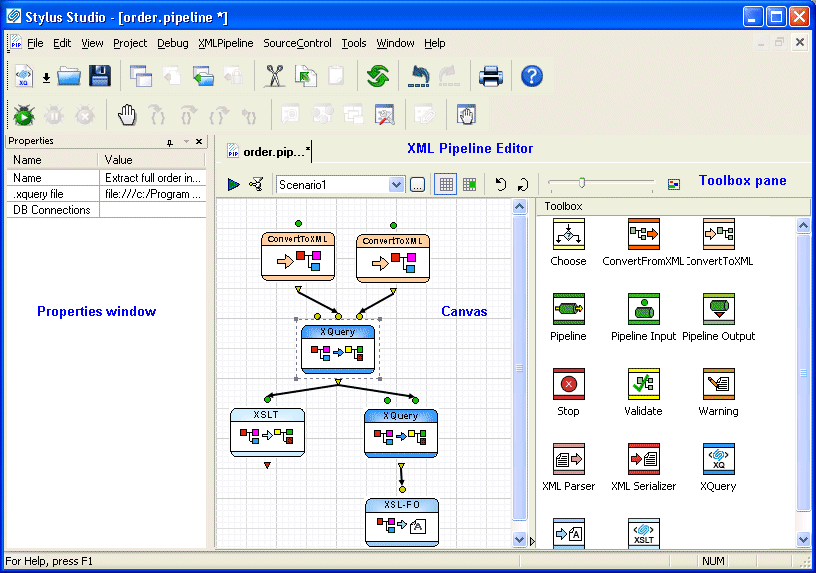Toggle the snap to grid button
Screen dimensions: 816x573
(x=469, y=184)
